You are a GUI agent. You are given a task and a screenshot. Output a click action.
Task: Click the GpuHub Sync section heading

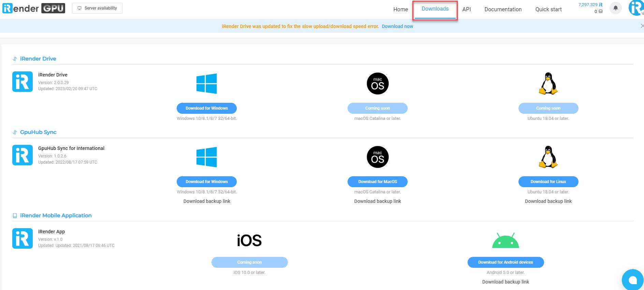38,132
